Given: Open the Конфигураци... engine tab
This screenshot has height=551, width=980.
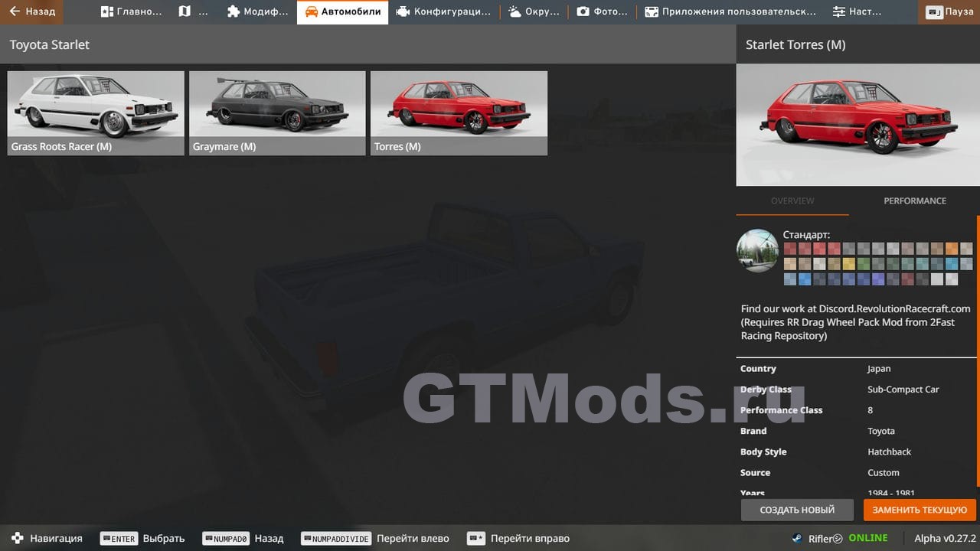Looking at the screenshot, I should [444, 11].
